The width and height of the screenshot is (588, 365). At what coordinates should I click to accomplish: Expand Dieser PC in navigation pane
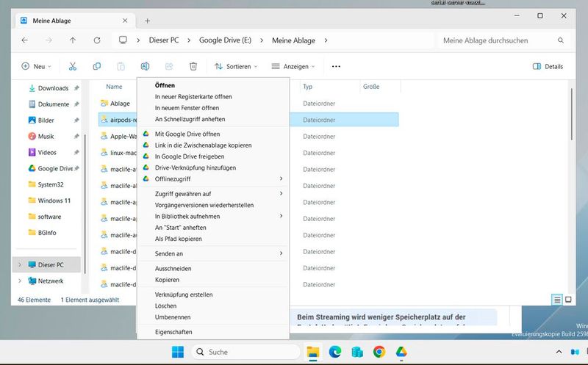[x=20, y=264]
